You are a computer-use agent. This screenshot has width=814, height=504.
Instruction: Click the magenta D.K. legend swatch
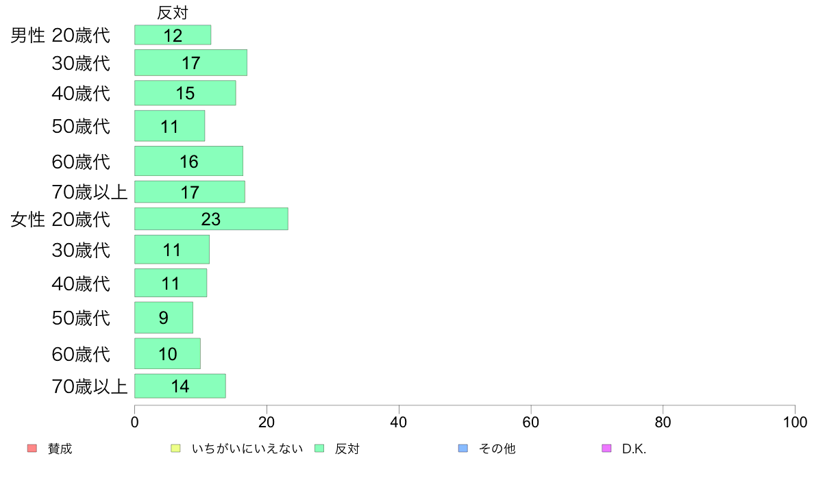click(606, 448)
